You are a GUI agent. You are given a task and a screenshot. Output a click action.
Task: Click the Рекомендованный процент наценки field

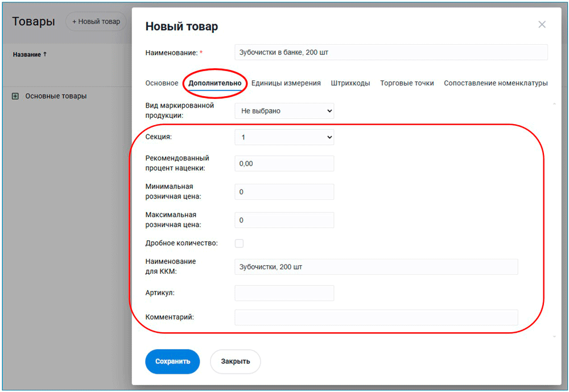(x=284, y=163)
